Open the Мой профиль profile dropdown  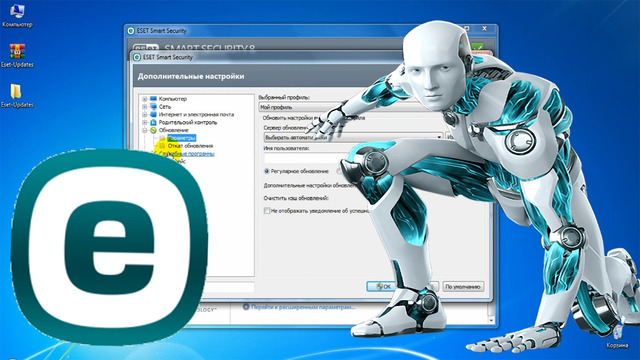pyautogui.click(x=335, y=107)
